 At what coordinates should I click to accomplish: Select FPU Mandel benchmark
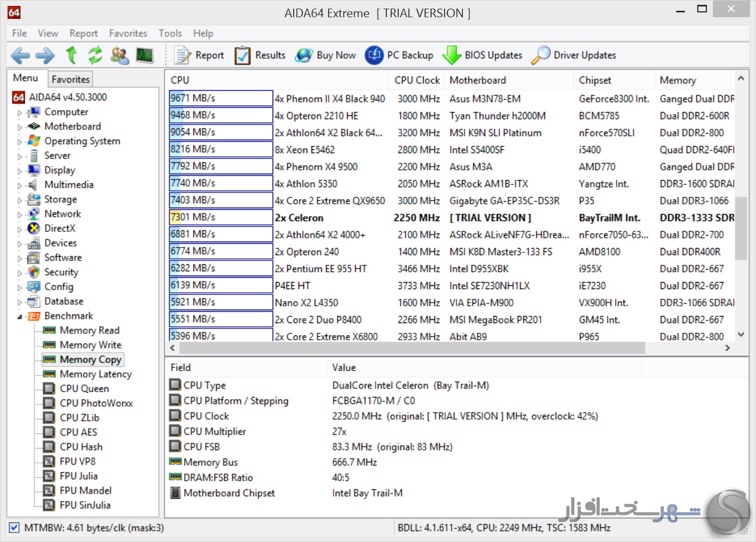(86, 490)
